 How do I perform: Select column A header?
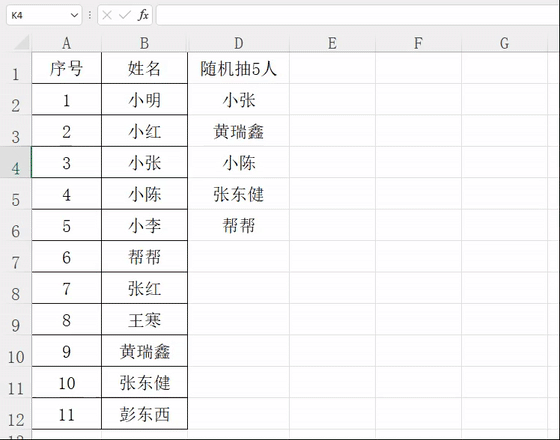(66, 43)
